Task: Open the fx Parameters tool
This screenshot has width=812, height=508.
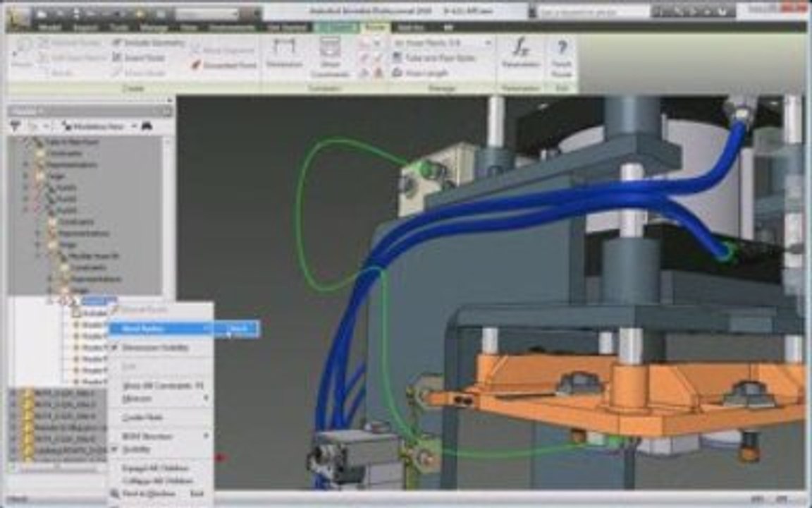Action: (x=521, y=54)
